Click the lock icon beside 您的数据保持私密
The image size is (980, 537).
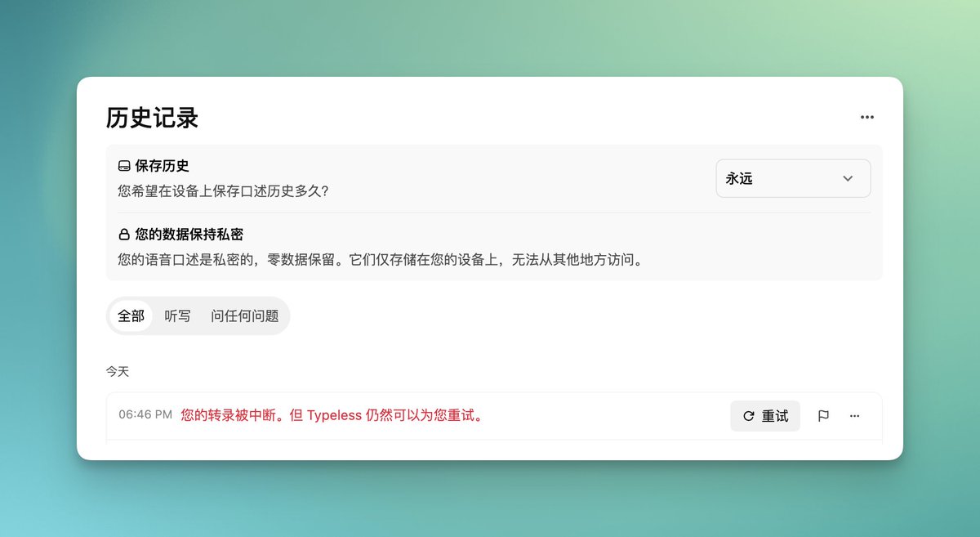[x=124, y=235]
